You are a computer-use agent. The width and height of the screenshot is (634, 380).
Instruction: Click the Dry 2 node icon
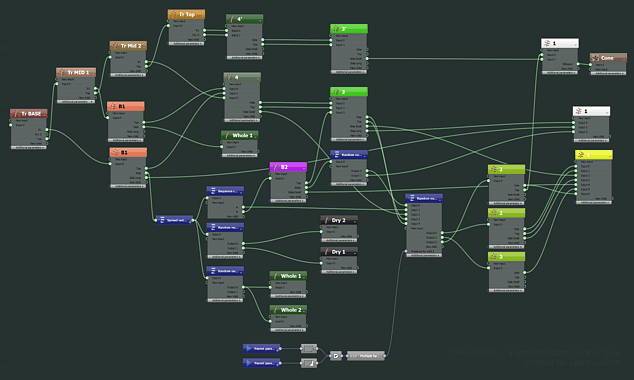point(326,220)
